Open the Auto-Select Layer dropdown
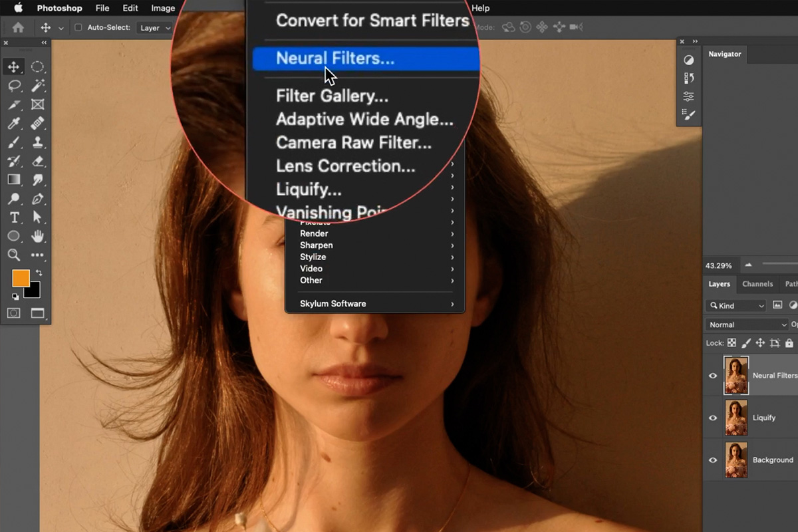Viewport: 798px width, 532px height. pyautogui.click(x=154, y=28)
